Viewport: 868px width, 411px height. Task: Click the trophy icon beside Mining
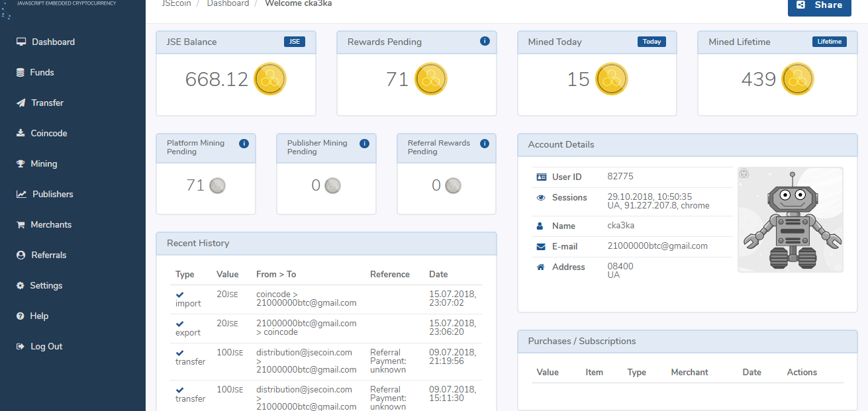(x=21, y=163)
